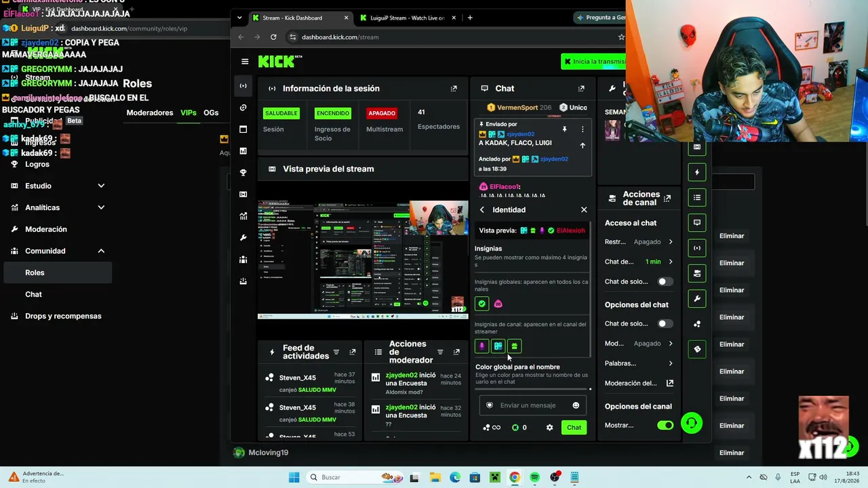Expand the Estudio section in the background dashboard

pyautogui.click(x=101, y=186)
